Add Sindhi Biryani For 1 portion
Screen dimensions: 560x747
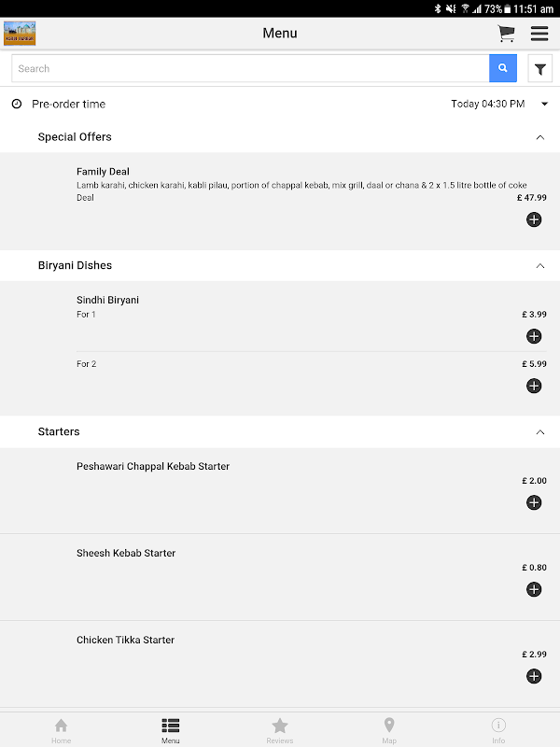(x=534, y=336)
